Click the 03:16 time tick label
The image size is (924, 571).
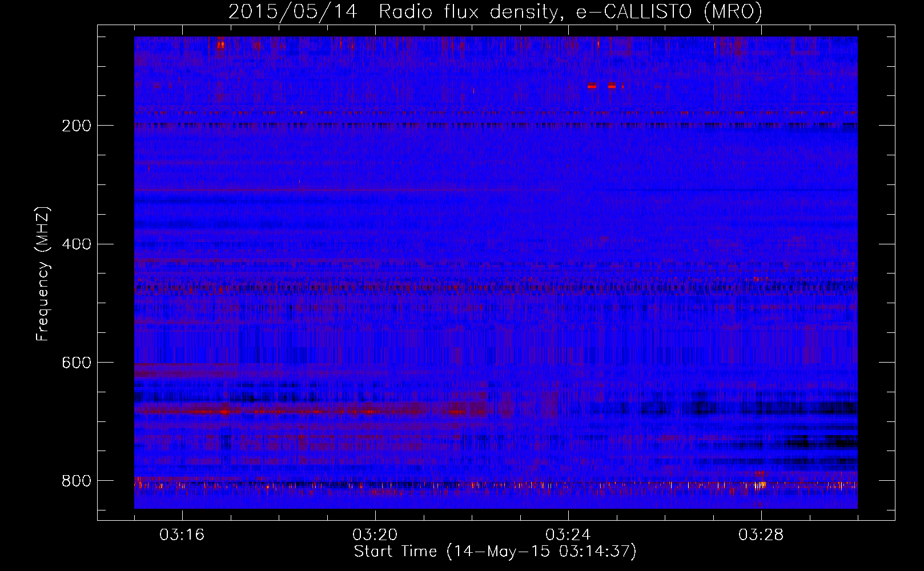[x=182, y=535]
